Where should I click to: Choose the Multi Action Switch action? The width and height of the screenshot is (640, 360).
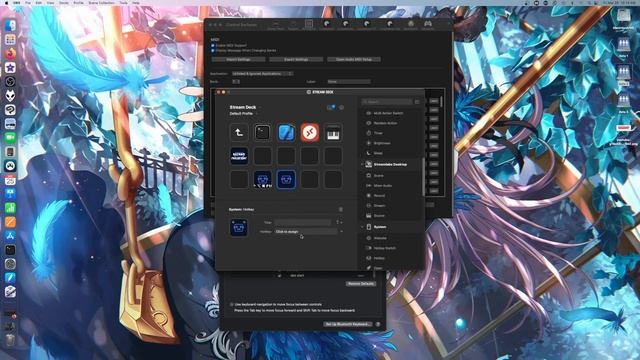click(388, 113)
